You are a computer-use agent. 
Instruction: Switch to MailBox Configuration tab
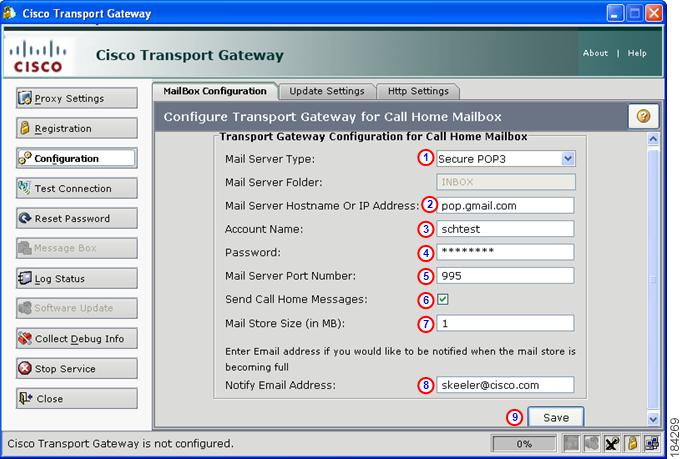[215, 91]
